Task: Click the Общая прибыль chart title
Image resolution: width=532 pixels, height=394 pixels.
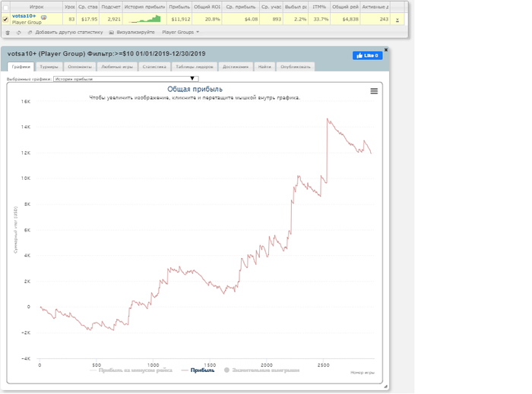Action: tap(195, 89)
